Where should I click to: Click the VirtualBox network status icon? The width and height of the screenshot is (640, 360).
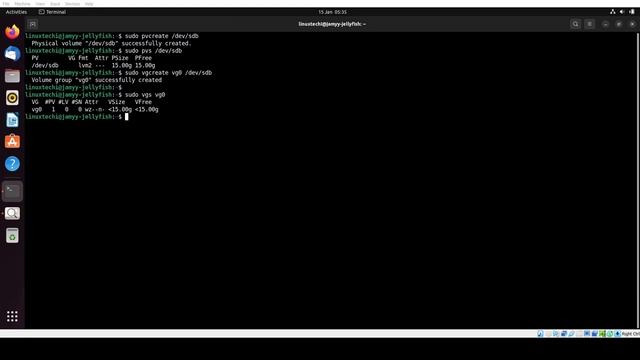564,334
